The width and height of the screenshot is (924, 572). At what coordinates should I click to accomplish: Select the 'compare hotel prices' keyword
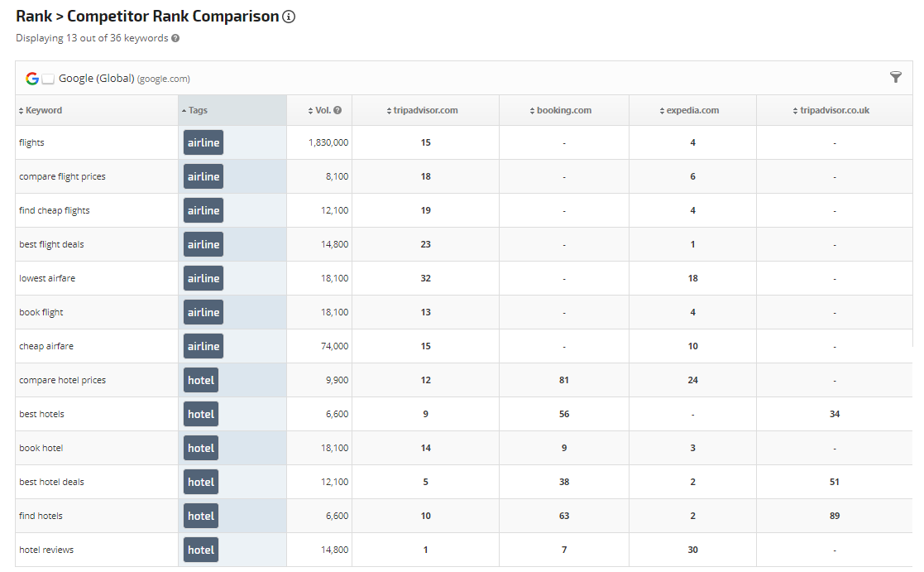pyautogui.click(x=63, y=380)
